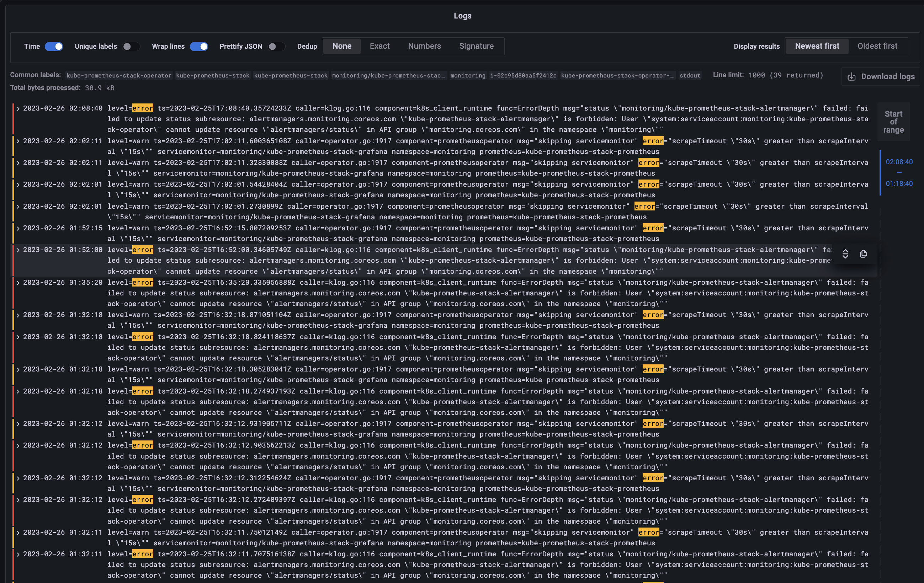924x583 pixels.
Task: Click the stdout common label tag
Action: pos(690,76)
